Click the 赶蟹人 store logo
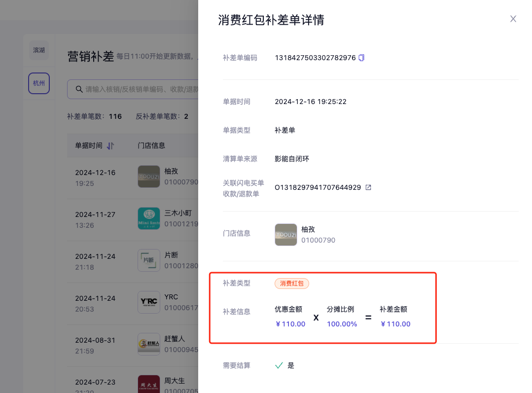 point(148,344)
